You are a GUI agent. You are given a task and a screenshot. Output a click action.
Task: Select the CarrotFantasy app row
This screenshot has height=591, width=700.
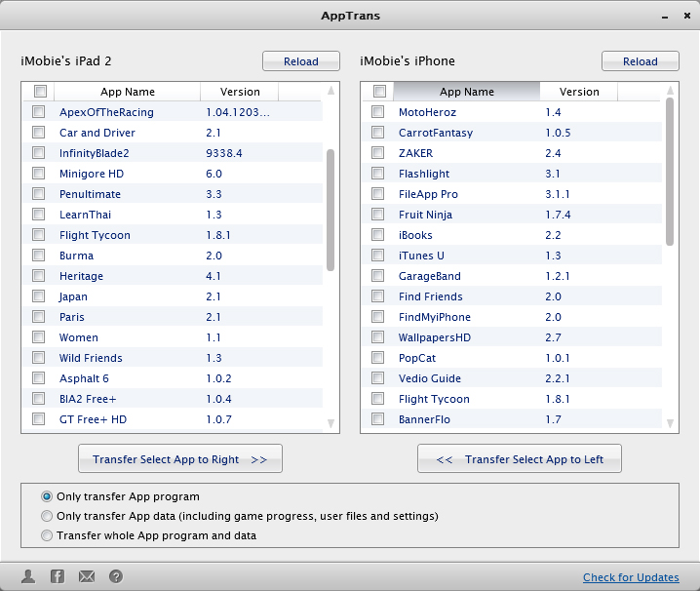tap(512, 133)
